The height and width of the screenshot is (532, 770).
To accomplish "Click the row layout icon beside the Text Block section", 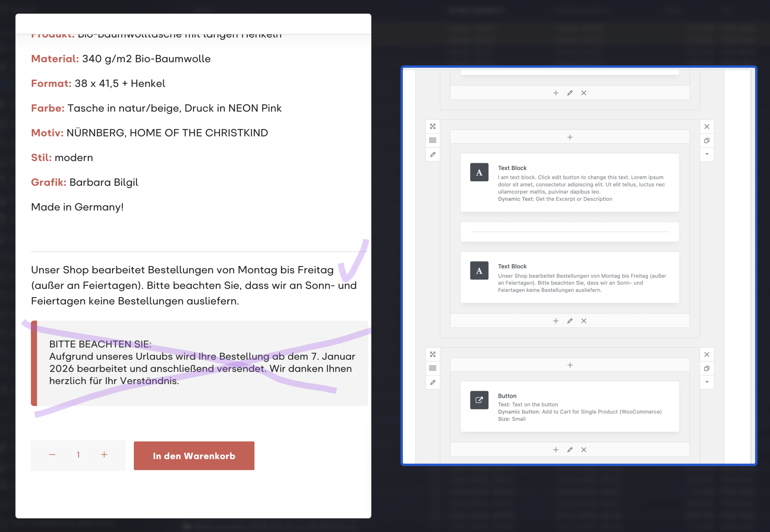I will click(433, 140).
